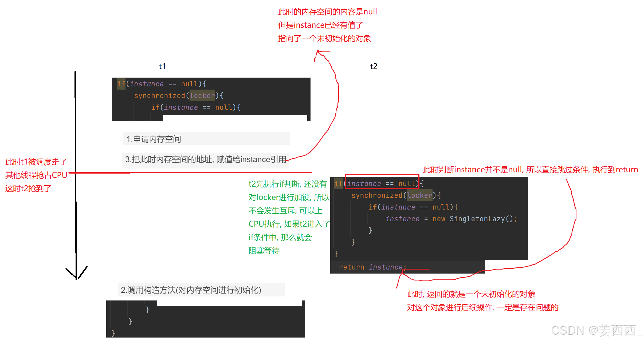Click the 't2' thread label
The height and width of the screenshot is (341, 644).
(x=374, y=66)
